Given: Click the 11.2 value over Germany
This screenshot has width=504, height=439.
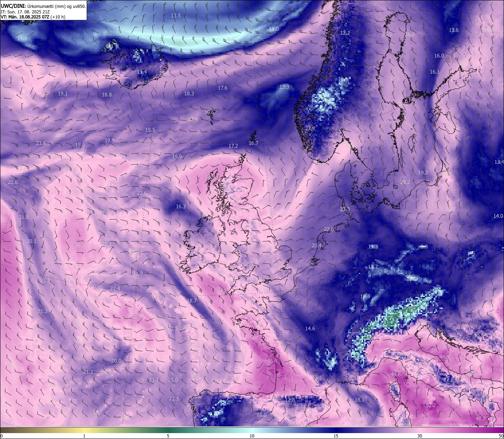Looking at the screenshot, I should 373,267.
